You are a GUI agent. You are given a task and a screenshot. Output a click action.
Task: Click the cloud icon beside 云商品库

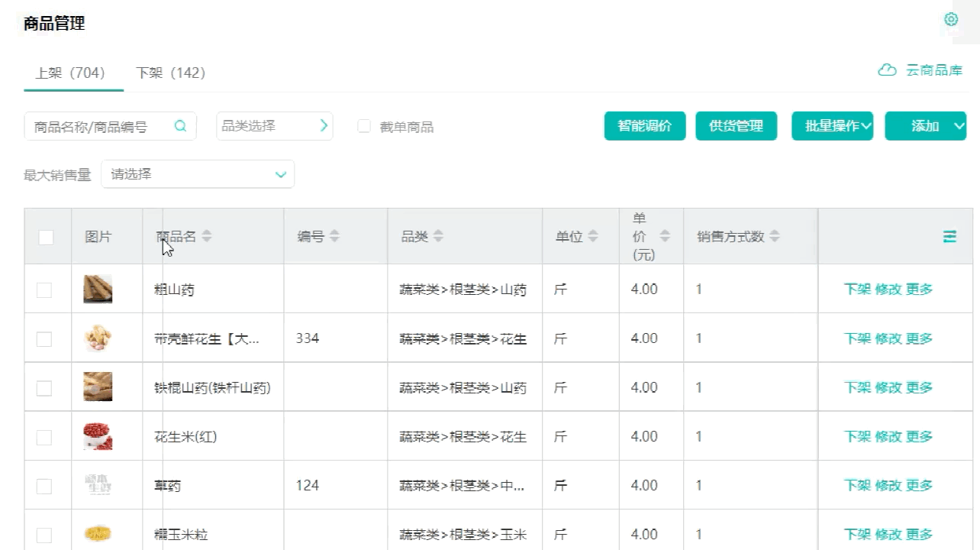tap(887, 70)
